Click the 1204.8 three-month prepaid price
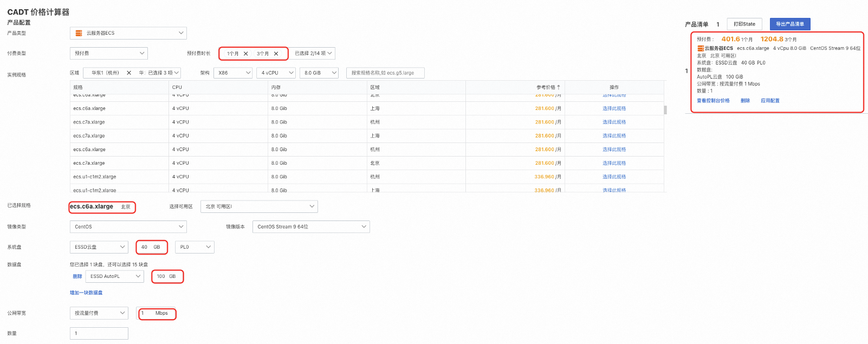868x344 pixels. click(772, 39)
